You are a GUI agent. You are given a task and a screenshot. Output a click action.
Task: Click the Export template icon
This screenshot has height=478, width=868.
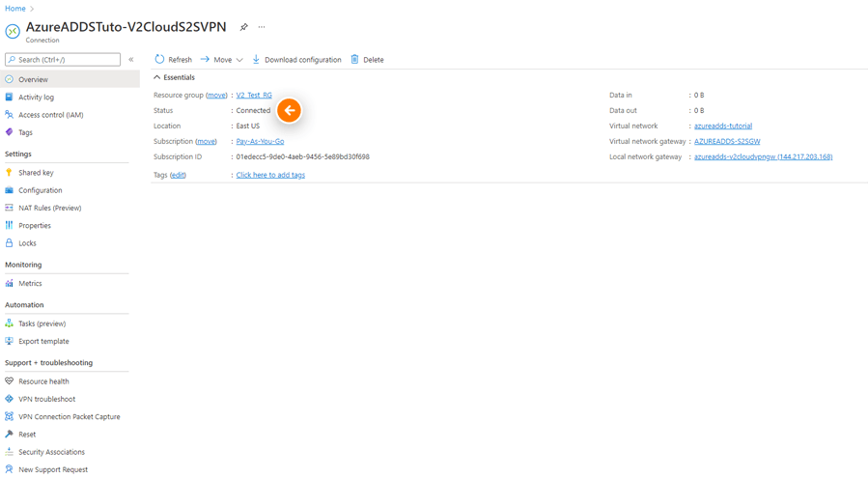pos(9,341)
